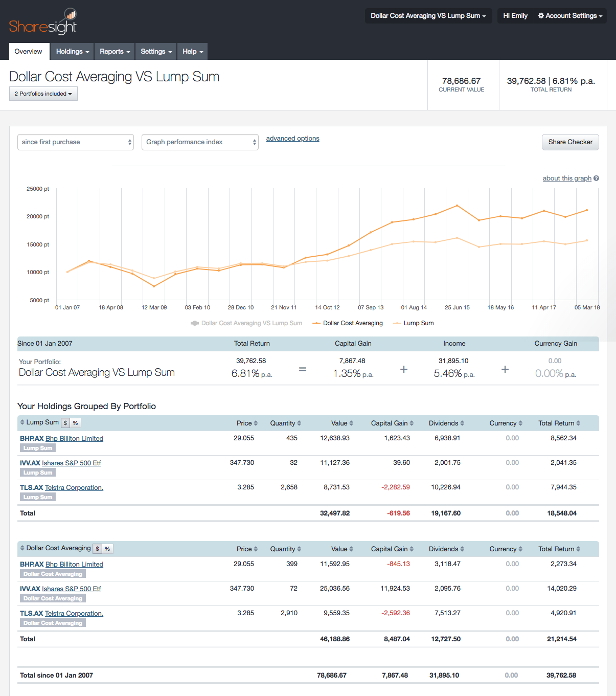Sort Dollar Cost Averaging table by Total Return
Screen dimensions: 616x696
pos(559,549)
